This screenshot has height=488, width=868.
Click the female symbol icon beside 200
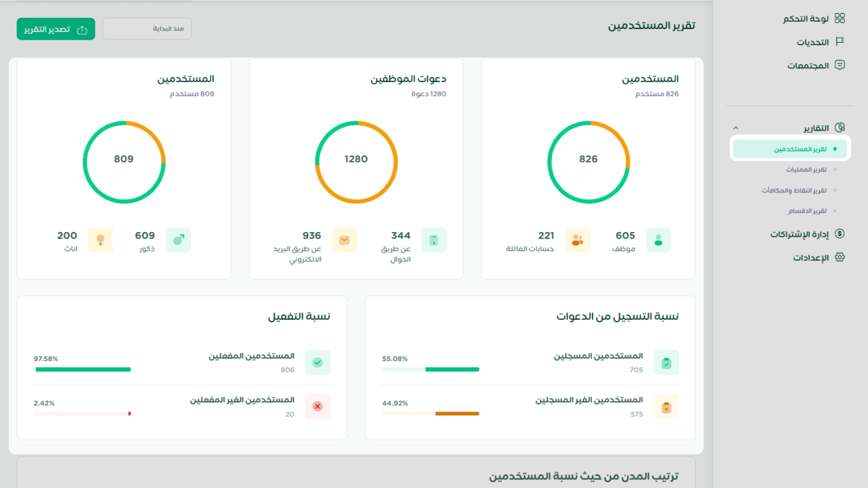pos(100,240)
